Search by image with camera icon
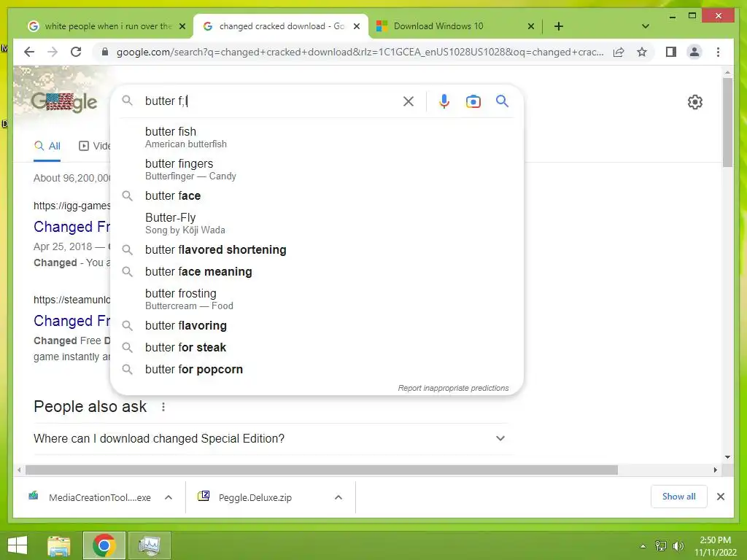This screenshot has width=747, height=560. [473, 101]
